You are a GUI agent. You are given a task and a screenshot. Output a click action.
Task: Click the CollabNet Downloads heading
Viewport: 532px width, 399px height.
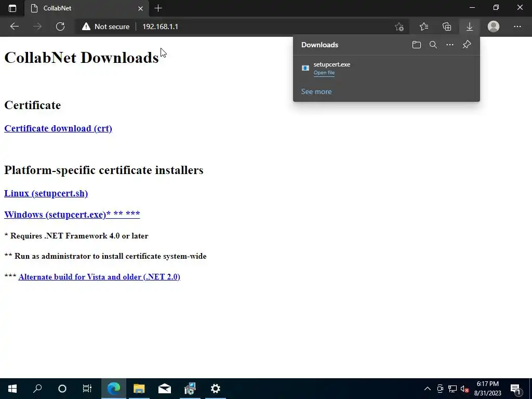tap(82, 58)
